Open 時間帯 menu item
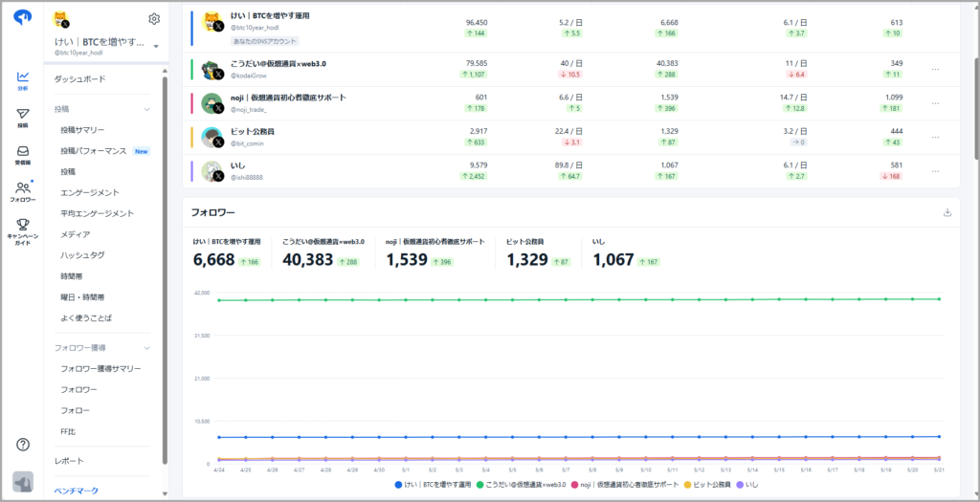Viewport: 980px width, 502px height. pos(72,276)
